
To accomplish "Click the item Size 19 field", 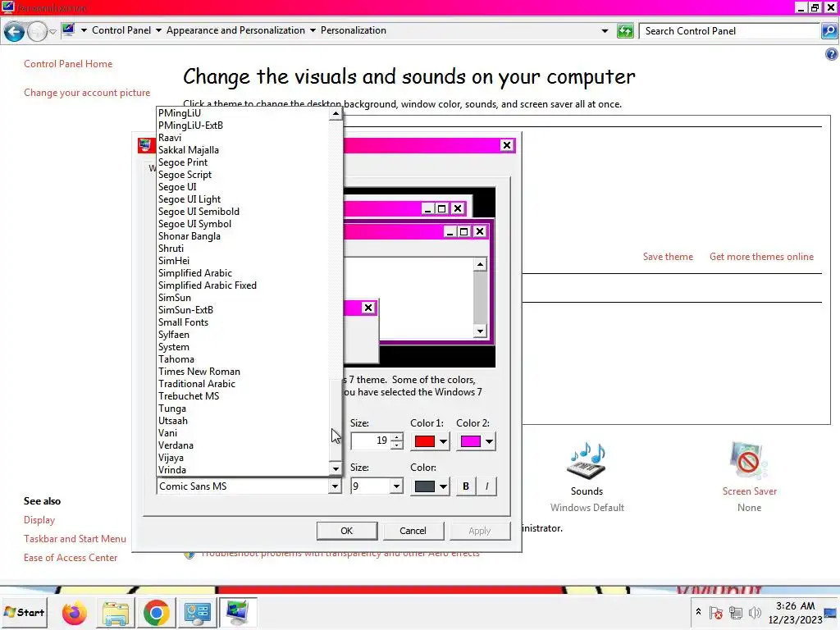I will tap(371, 441).
